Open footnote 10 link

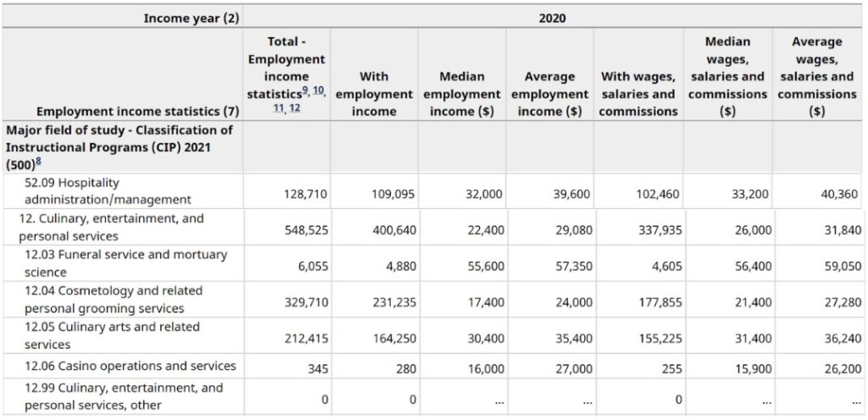[x=318, y=89]
